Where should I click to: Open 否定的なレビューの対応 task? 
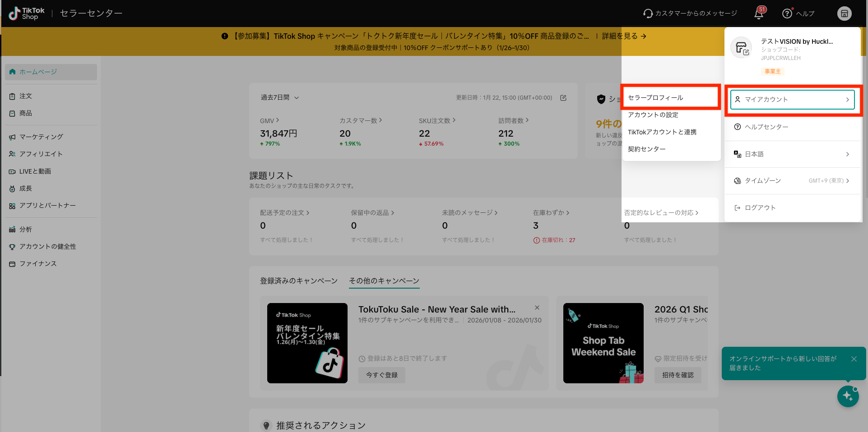click(661, 212)
